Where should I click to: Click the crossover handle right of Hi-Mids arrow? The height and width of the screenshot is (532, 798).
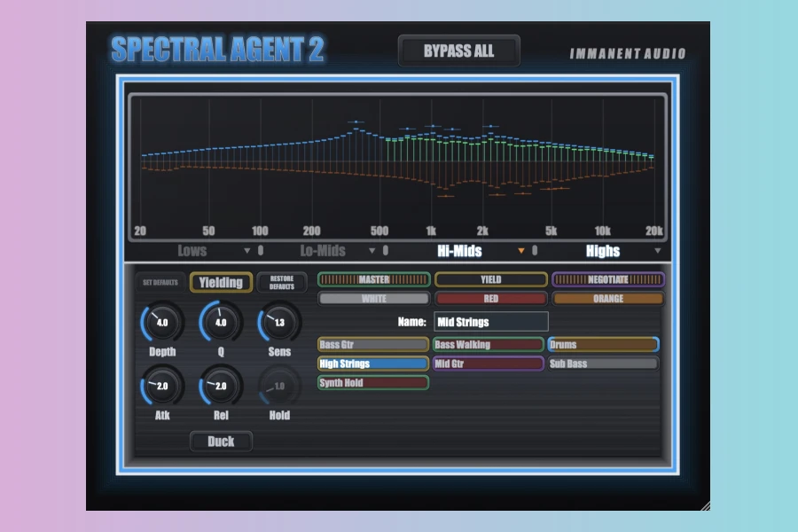[535, 250]
